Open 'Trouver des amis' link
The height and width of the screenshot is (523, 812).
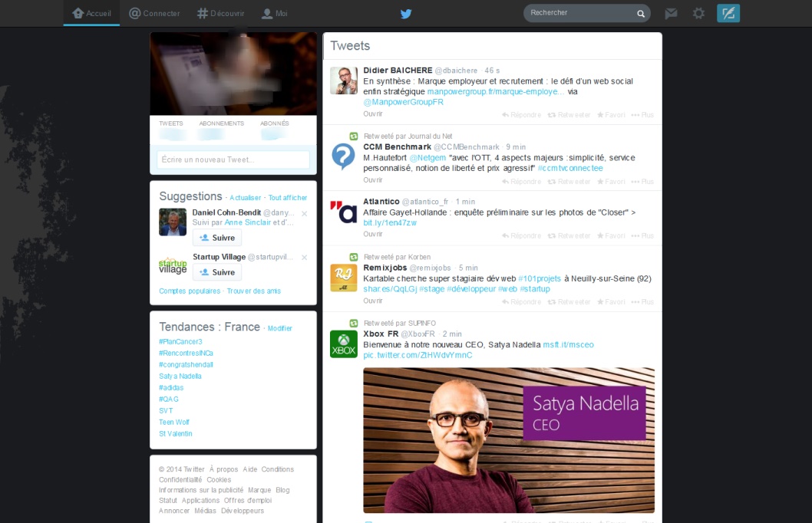(x=254, y=291)
